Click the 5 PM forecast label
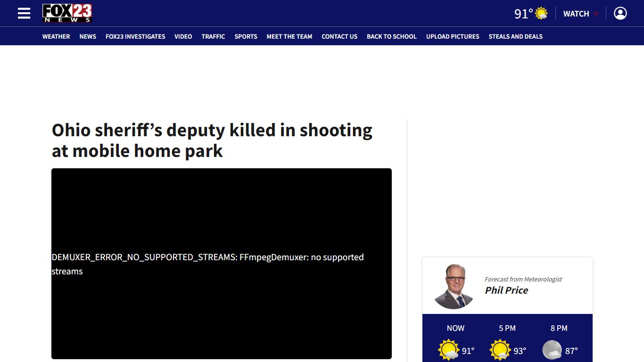The width and height of the screenshot is (644, 362). click(x=507, y=328)
